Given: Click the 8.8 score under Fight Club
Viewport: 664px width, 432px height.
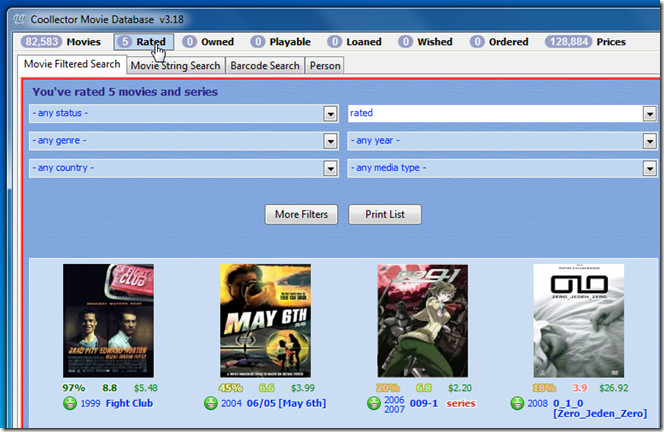Looking at the screenshot, I should (x=109, y=388).
